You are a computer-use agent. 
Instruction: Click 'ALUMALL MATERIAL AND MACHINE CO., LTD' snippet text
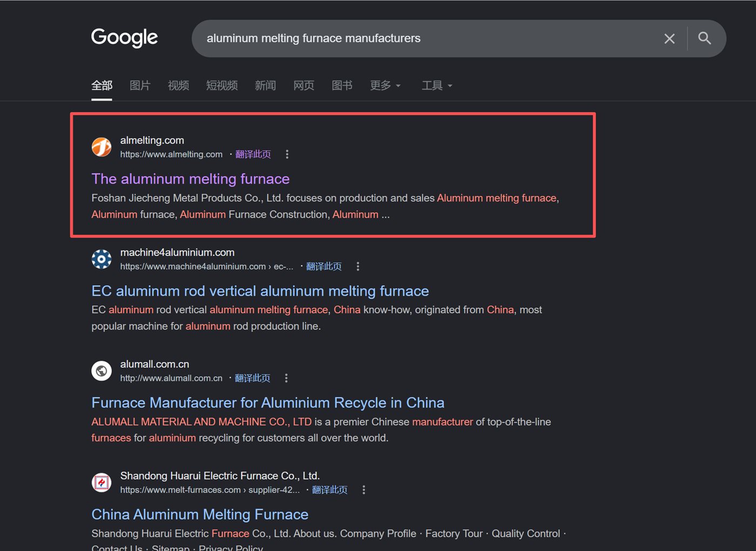[x=201, y=422]
